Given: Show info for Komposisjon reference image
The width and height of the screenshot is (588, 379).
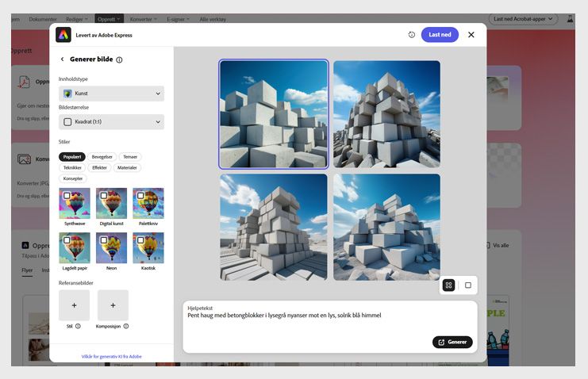Looking at the screenshot, I should coord(126,326).
